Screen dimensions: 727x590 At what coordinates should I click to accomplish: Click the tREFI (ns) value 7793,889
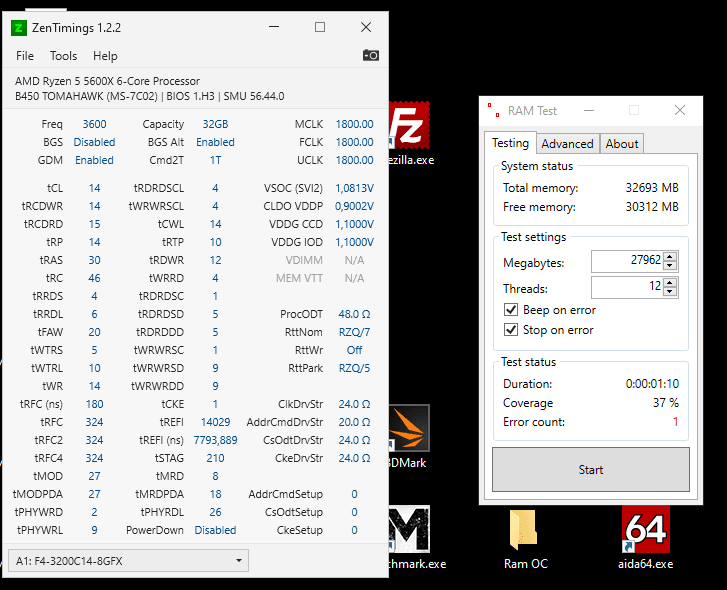(x=215, y=440)
